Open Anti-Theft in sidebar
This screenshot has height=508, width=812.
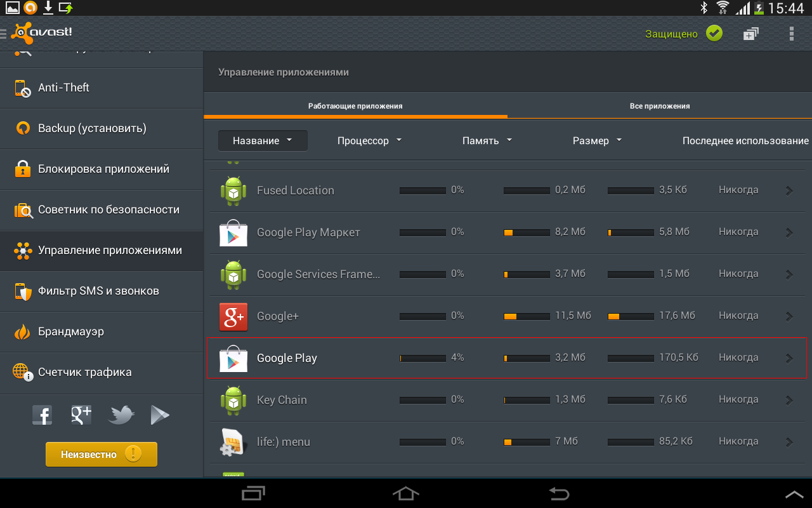pos(101,88)
